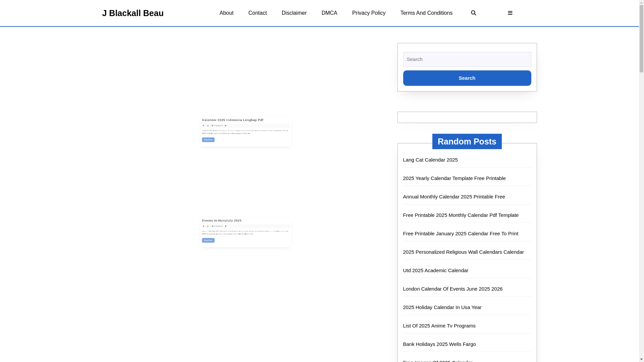Open the Disclaimer menu item
This screenshot has height=362, width=644.
click(x=294, y=13)
